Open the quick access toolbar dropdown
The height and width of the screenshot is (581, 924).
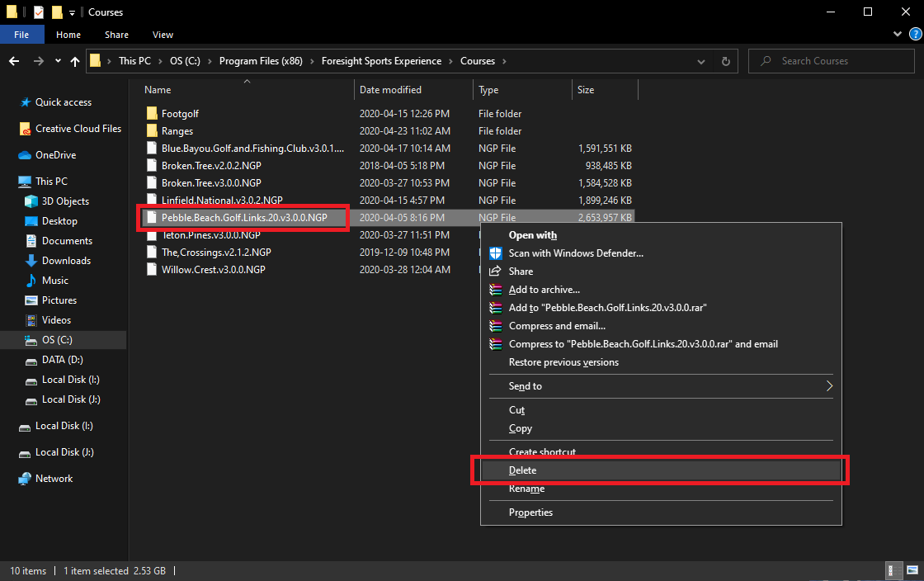tap(72, 12)
